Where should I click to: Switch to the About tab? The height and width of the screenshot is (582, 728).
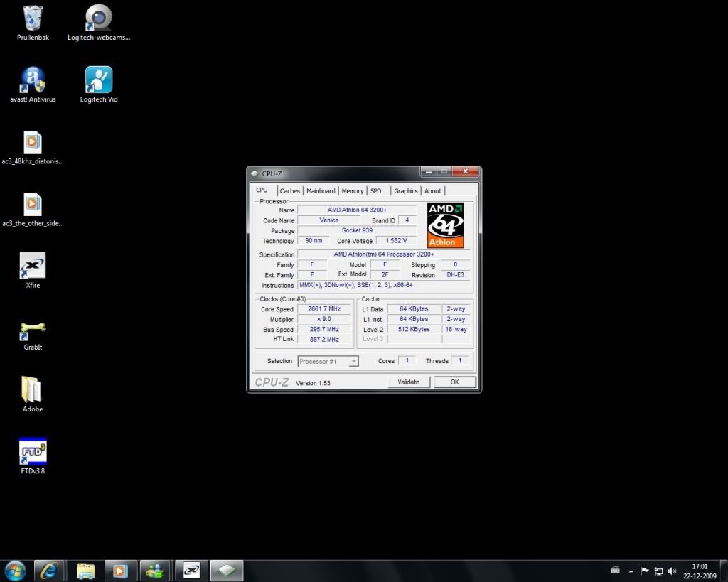point(433,190)
